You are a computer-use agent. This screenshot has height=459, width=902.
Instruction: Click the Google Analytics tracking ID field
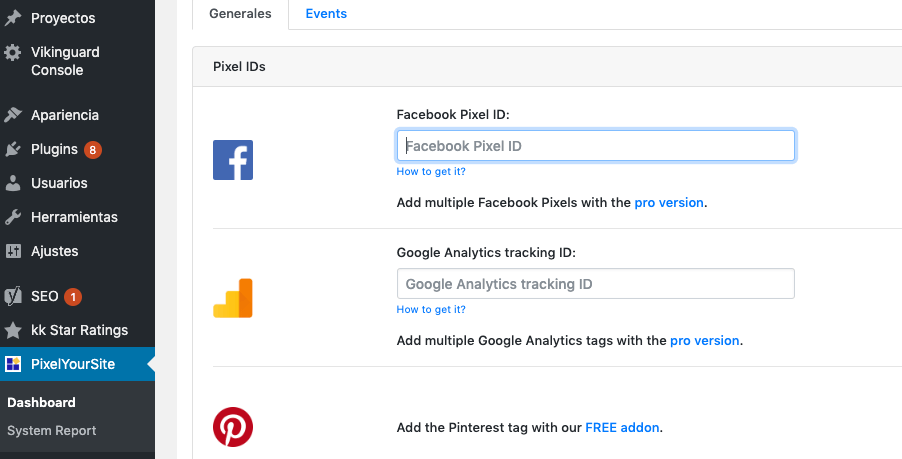click(595, 284)
